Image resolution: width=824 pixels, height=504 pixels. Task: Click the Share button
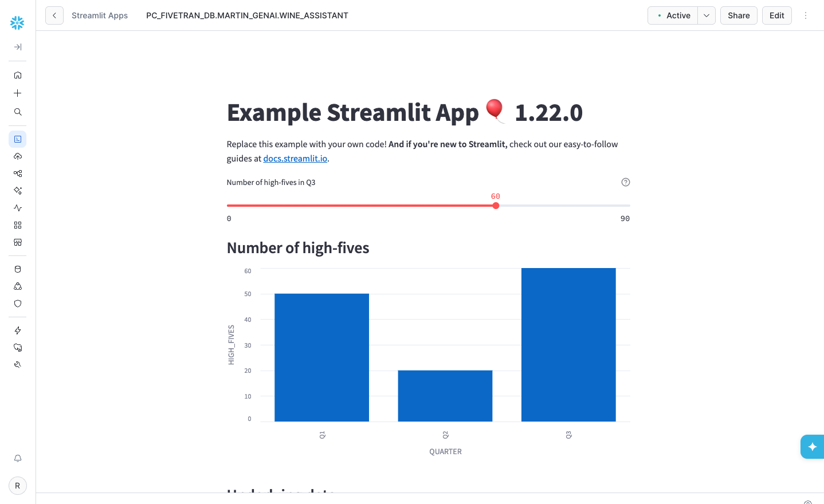pyautogui.click(x=739, y=15)
